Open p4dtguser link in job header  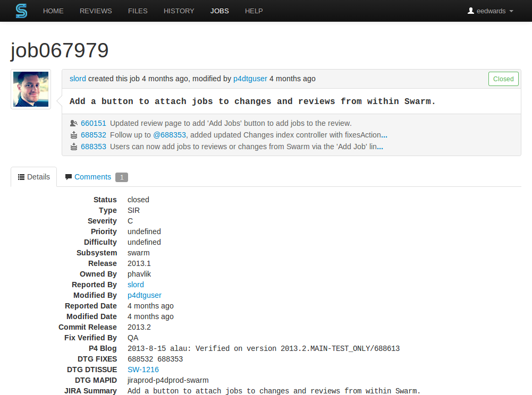click(x=250, y=79)
